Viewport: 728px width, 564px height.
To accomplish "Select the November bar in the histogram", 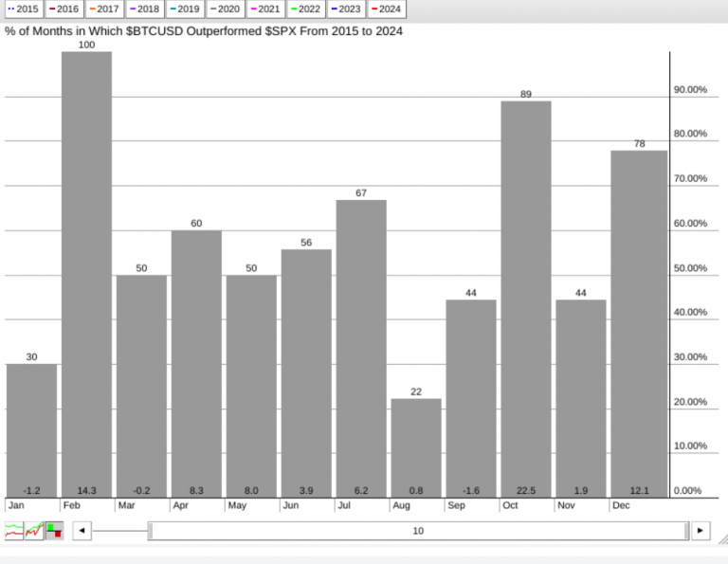I will (581, 398).
